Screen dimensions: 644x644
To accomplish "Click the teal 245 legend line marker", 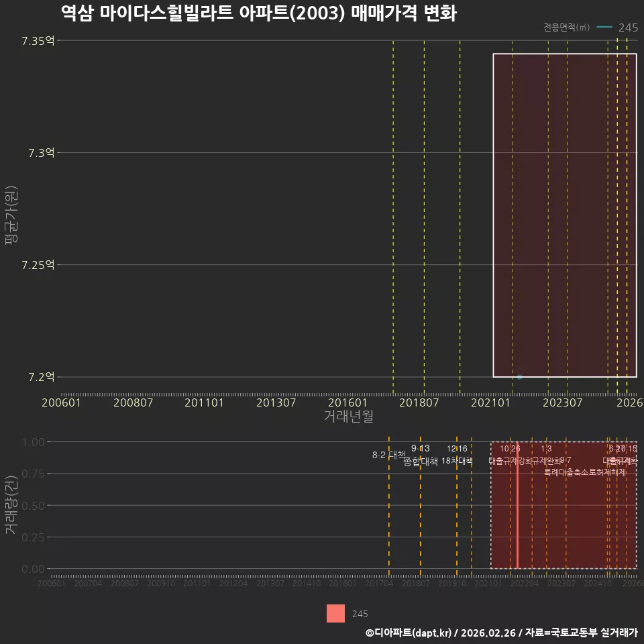I will click(x=604, y=28).
